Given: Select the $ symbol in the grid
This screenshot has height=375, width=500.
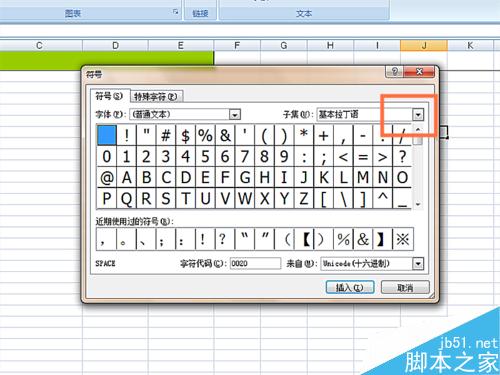Looking at the screenshot, I should 185,136.
